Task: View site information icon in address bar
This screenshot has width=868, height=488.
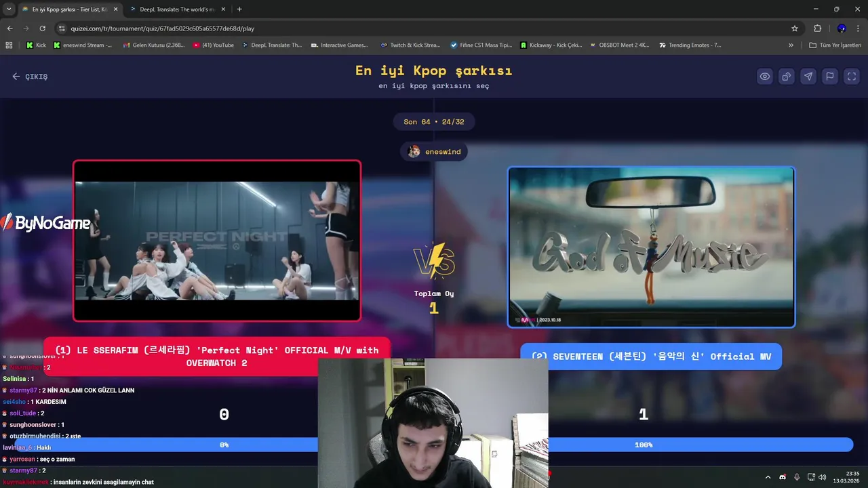Action: (x=62, y=28)
